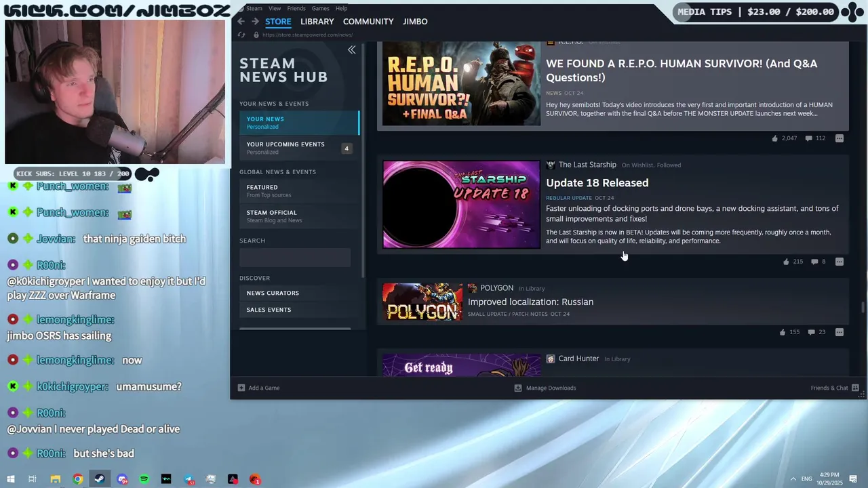This screenshot has height=488, width=868.
Task: Click the POLYGON game icon
Action: tap(473, 288)
